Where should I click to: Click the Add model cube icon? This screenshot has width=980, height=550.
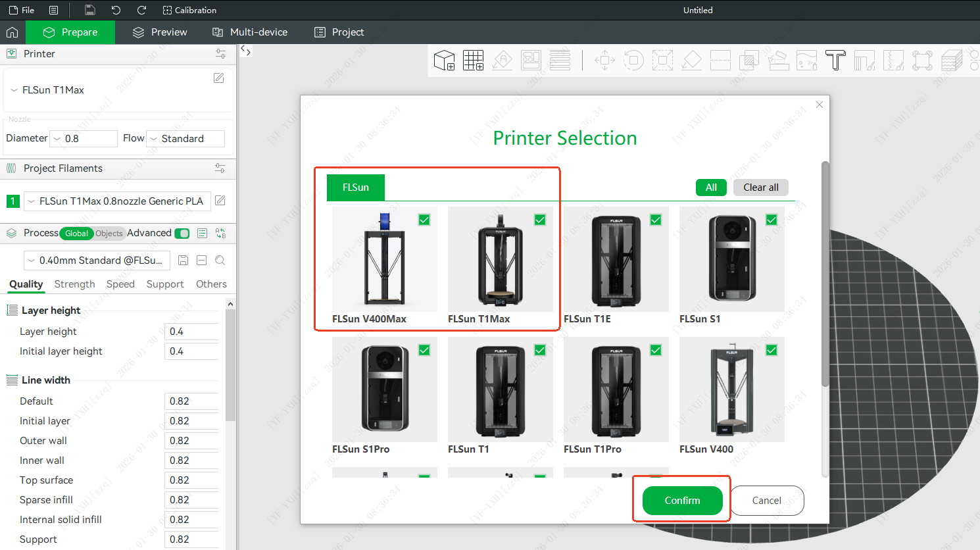point(445,61)
